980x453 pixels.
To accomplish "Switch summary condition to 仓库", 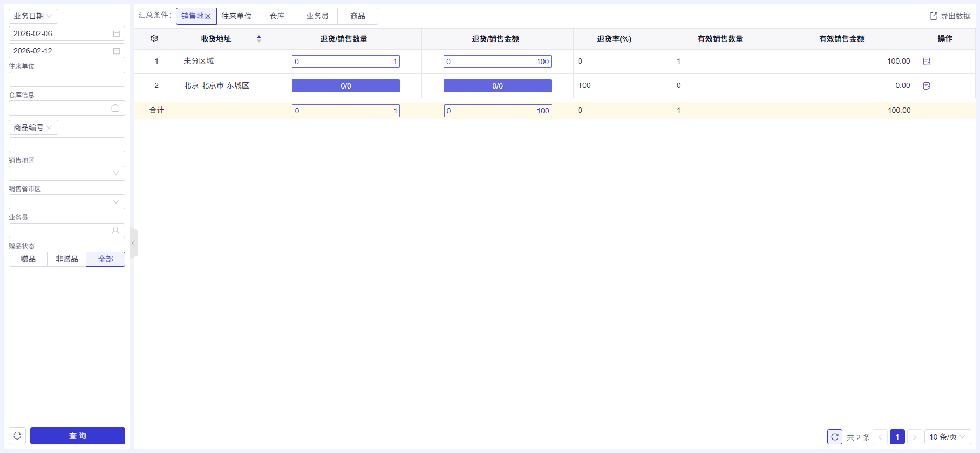I will (277, 16).
